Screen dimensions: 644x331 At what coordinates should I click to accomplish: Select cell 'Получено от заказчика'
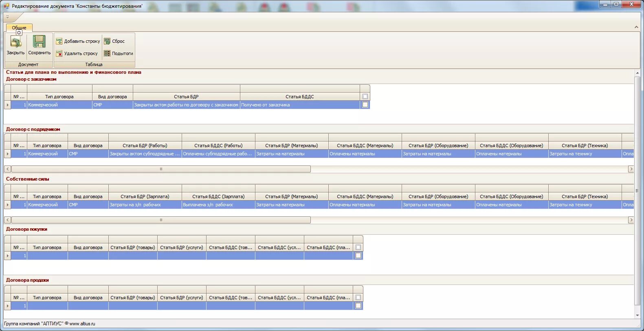pyautogui.click(x=300, y=105)
